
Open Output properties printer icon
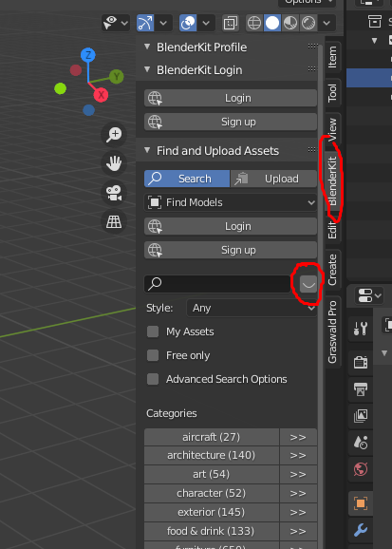tap(360, 389)
